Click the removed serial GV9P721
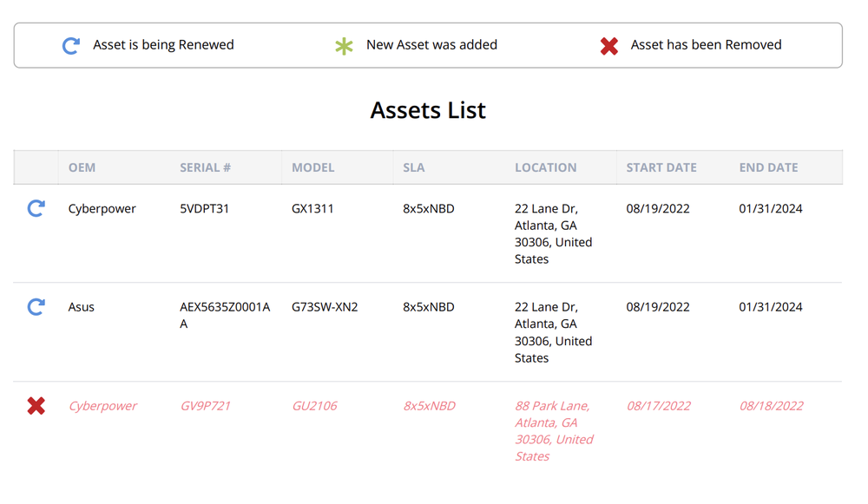Image resolution: width=868 pixels, height=504 pixels. click(206, 406)
